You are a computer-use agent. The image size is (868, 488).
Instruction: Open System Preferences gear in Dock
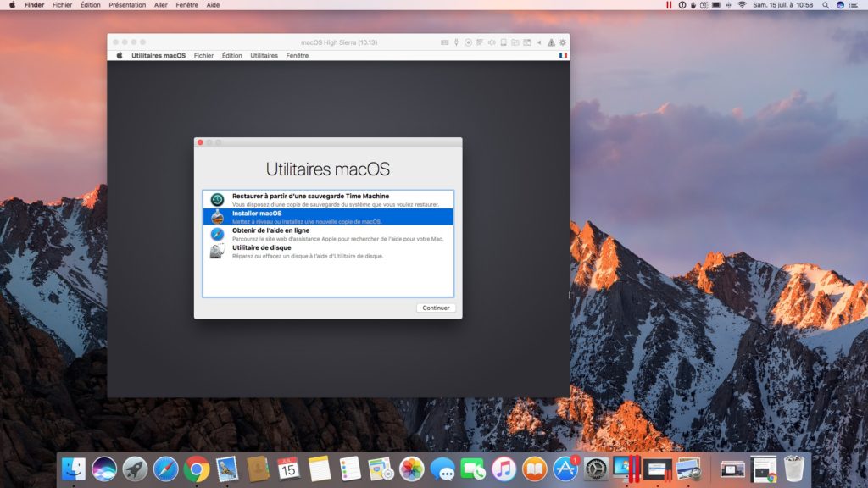coord(596,469)
